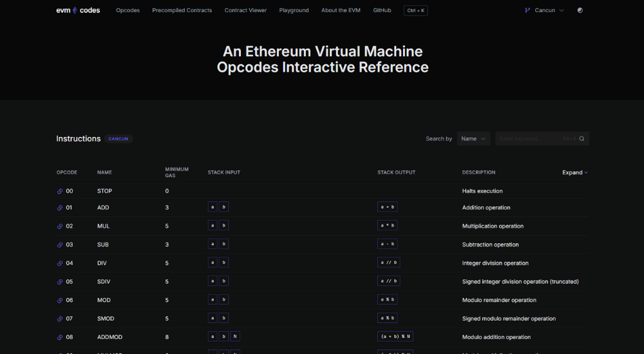Click the MINIMUM GAS column header
This screenshot has width=644, height=354.
tap(176, 172)
